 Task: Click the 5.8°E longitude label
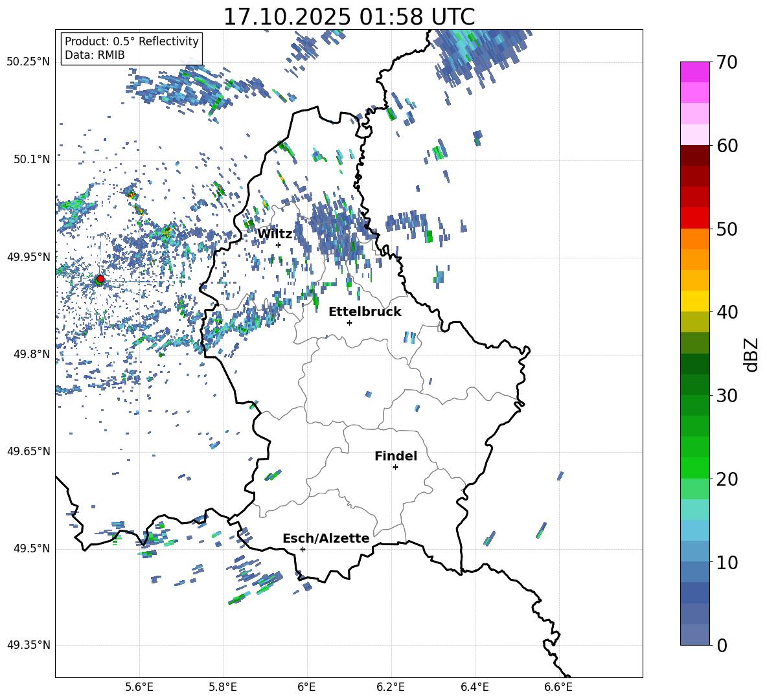pos(223,687)
